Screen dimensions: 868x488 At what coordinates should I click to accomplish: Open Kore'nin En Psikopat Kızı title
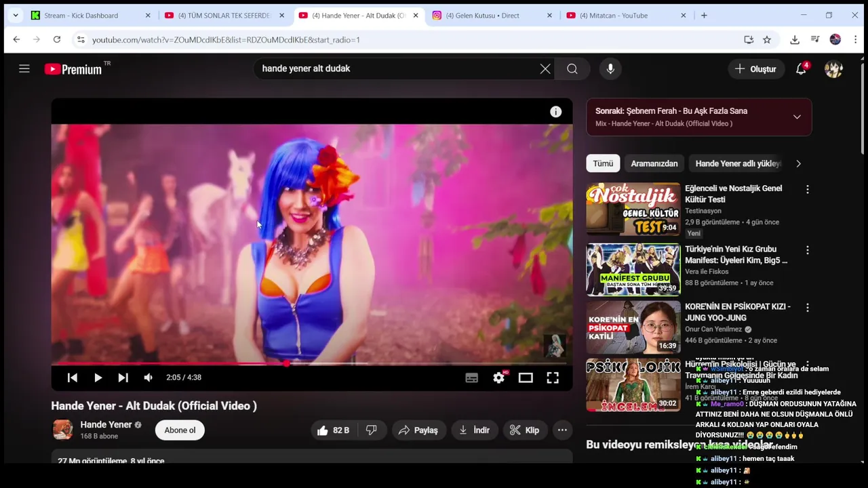pos(737,312)
